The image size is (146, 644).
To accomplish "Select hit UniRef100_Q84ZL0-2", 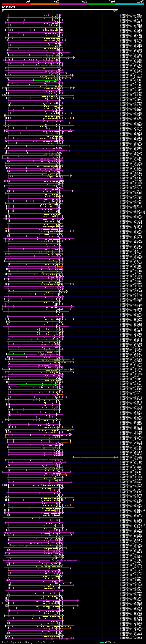I will click(133, 510).
